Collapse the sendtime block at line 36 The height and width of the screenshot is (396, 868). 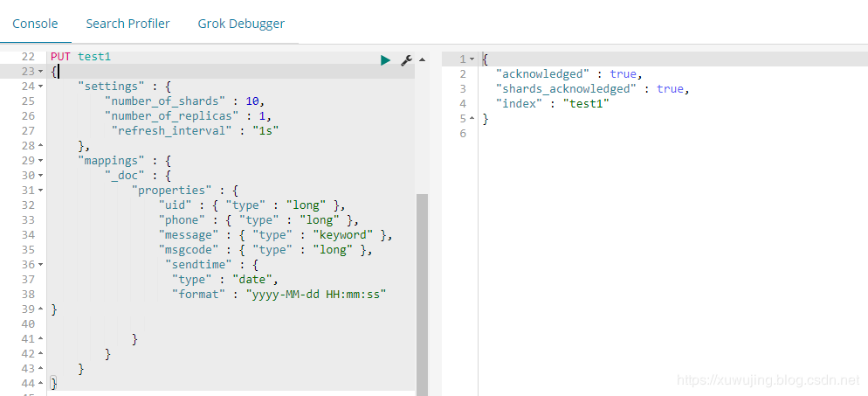pyautogui.click(x=41, y=265)
